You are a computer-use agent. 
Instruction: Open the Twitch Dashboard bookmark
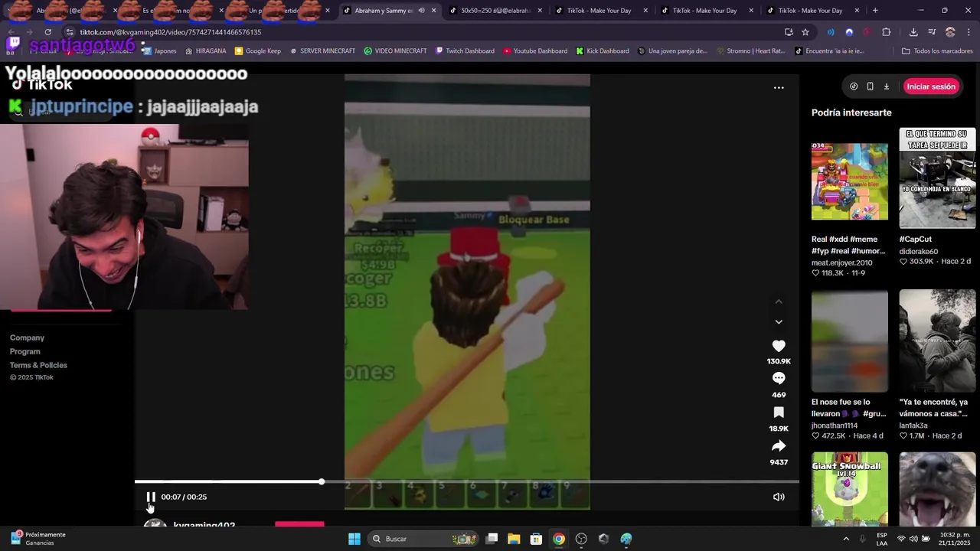click(x=465, y=51)
